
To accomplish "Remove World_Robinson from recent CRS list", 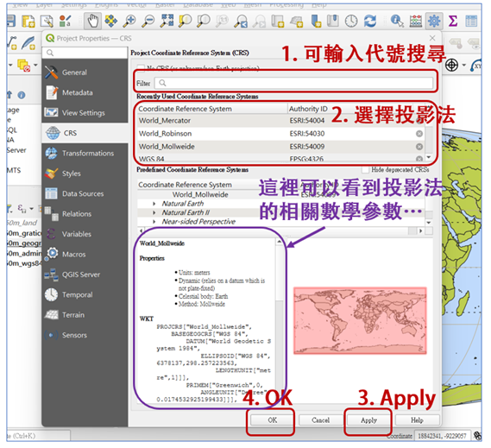I will click(419, 134).
